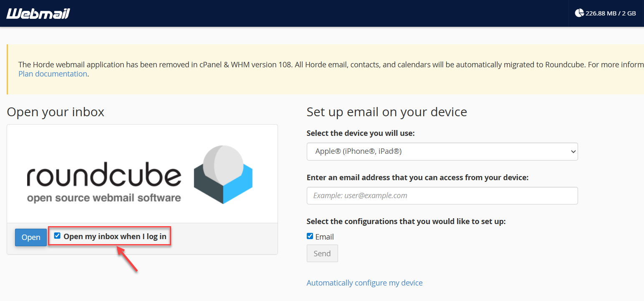Click the Roundcube wordmark image
The width and height of the screenshot is (644, 301).
tap(104, 176)
